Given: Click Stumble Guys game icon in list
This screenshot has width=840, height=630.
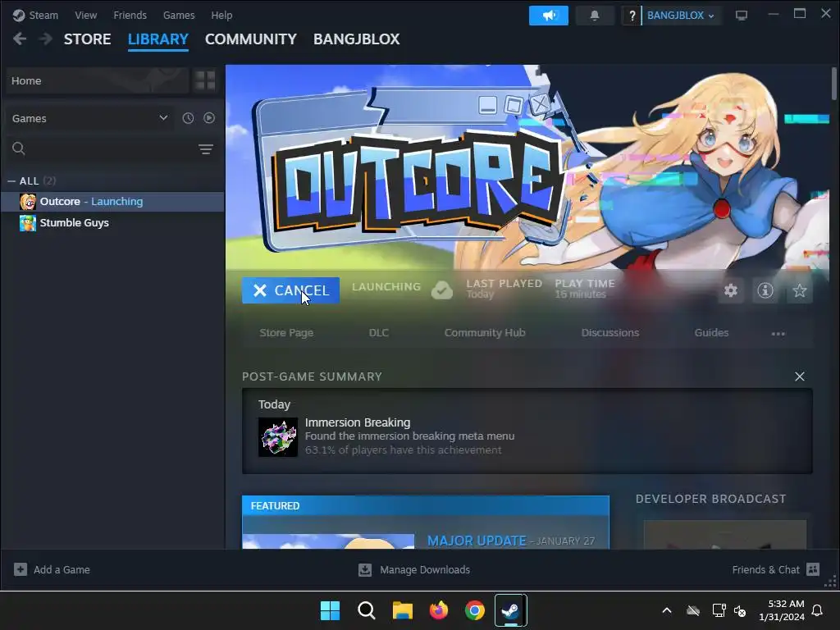Looking at the screenshot, I should pos(28,223).
